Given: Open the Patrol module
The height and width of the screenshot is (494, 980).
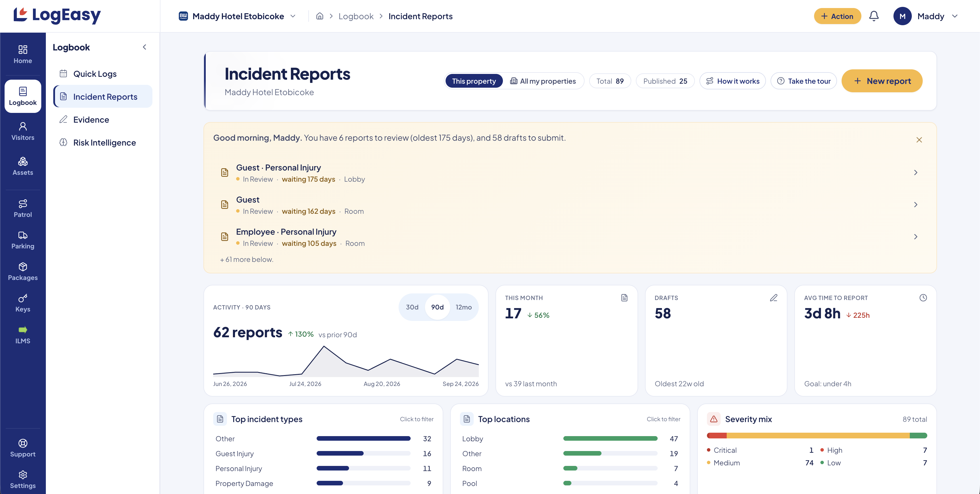Looking at the screenshot, I should tap(23, 208).
